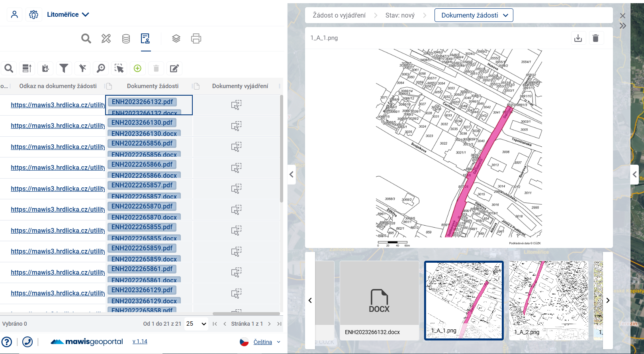Screen dimensions: 644x354
Task: Open the database stack icon
Action: 126,39
